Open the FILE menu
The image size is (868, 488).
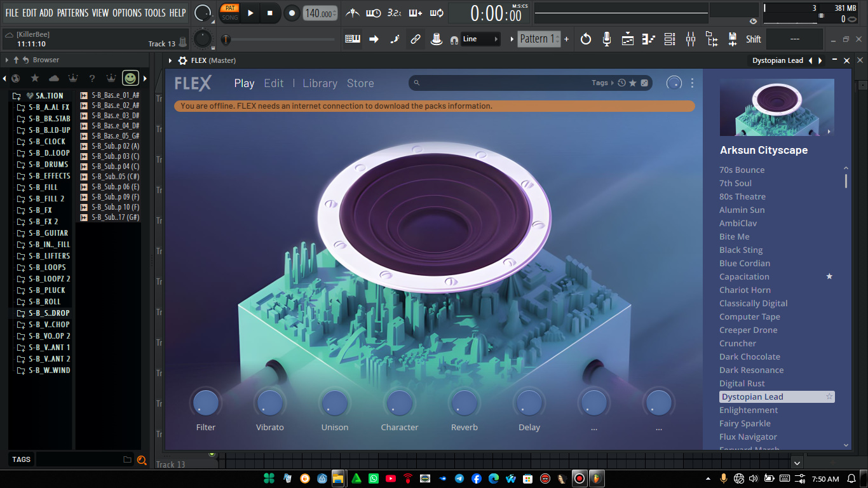[12, 13]
